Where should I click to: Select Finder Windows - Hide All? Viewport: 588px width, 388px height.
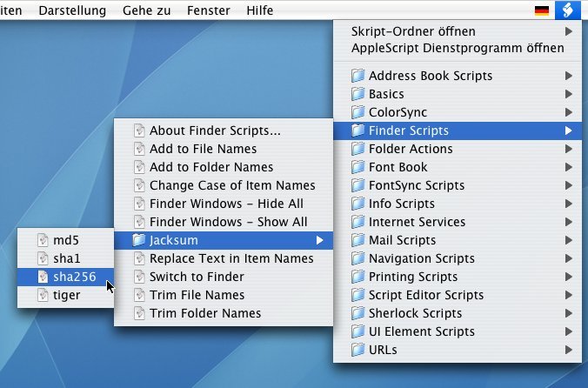[x=224, y=204]
